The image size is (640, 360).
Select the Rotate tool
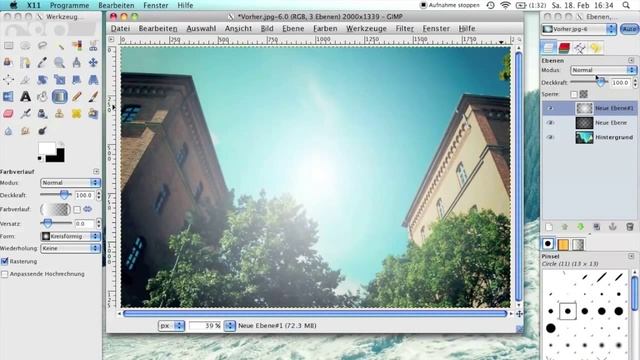pyautogui.click(x=42, y=80)
